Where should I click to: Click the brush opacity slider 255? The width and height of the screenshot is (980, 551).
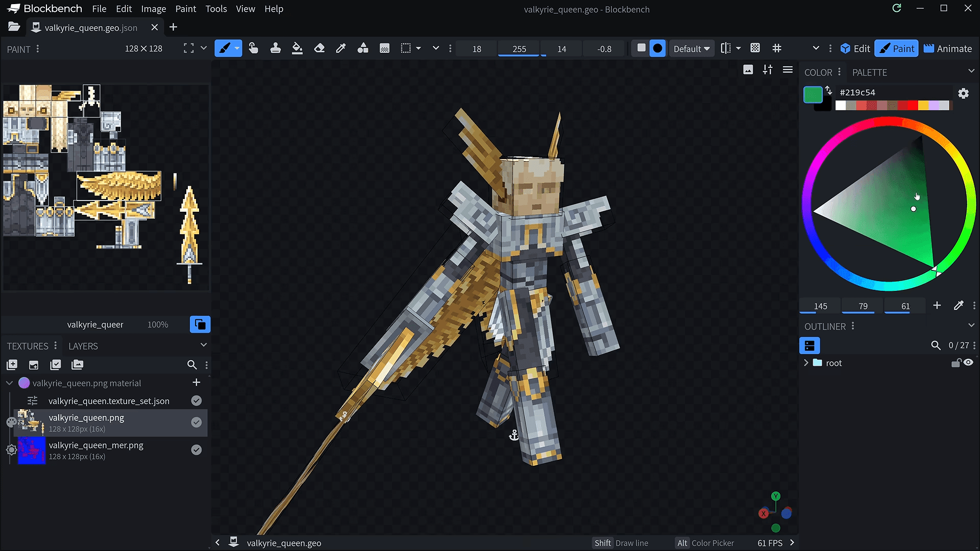pyautogui.click(x=519, y=49)
